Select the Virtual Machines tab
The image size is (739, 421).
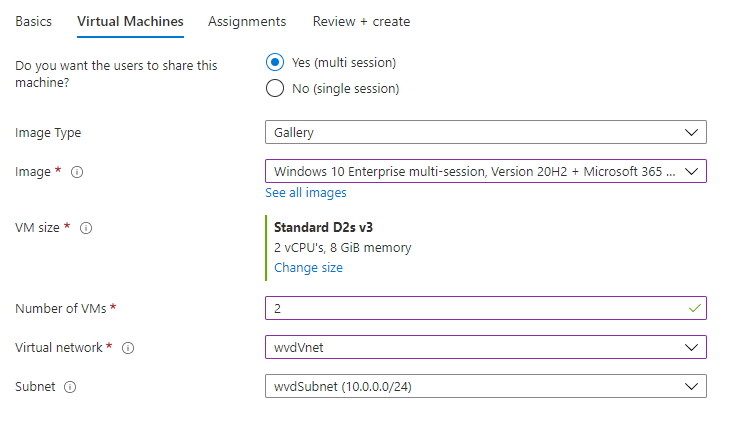(x=130, y=22)
